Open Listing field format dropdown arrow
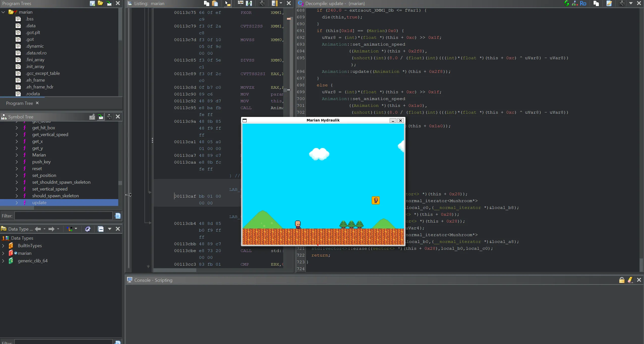 click(281, 3)
